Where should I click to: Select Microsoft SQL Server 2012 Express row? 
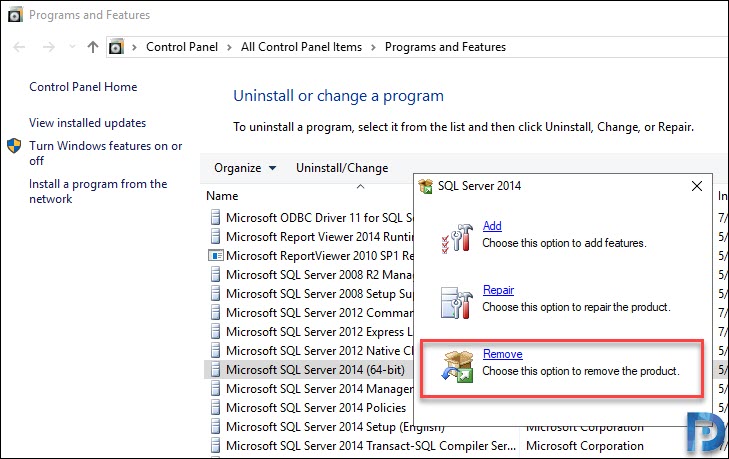pyautogui.click(x=309, y=332)
